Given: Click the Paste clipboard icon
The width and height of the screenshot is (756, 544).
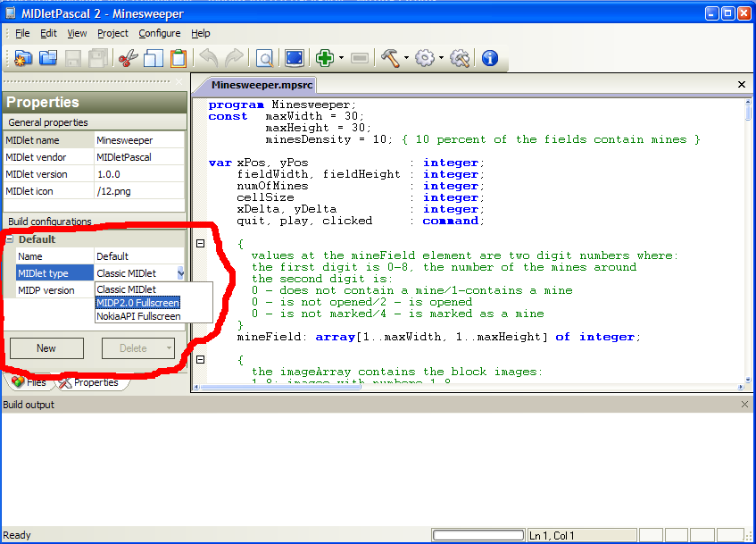Looking at the screenshot, I should click(179, 58).
